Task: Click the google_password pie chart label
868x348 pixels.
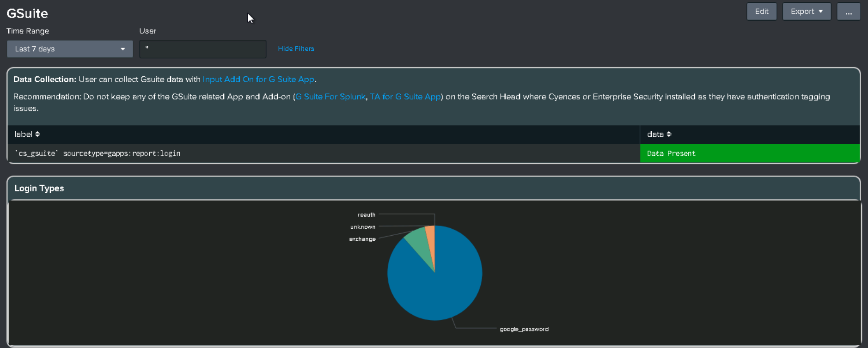Action: point(524,329)
